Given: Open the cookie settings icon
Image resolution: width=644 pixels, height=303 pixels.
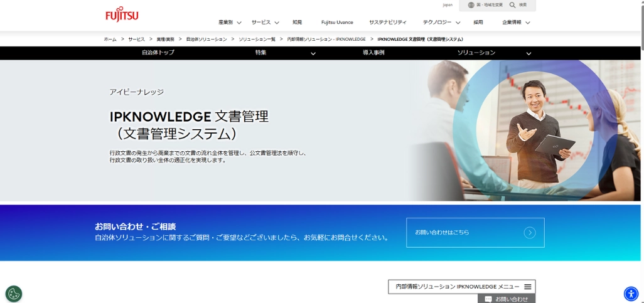Looking at the screenshot, I should (14, 294).
